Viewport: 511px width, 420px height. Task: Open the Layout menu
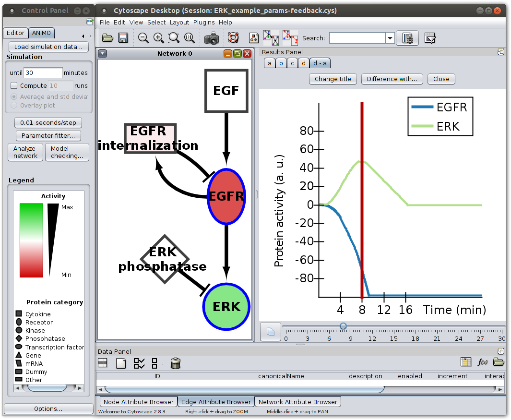[179, 22]
